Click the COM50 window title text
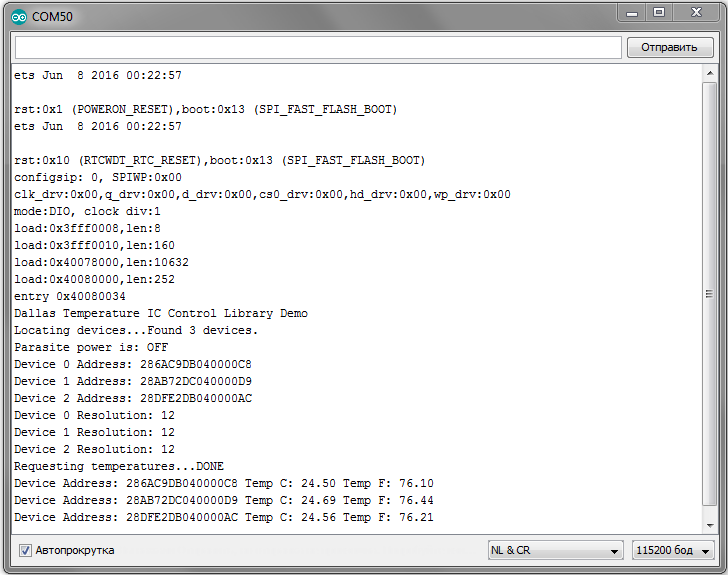Viewport: 728px width, 575px height. click(52, 17)
